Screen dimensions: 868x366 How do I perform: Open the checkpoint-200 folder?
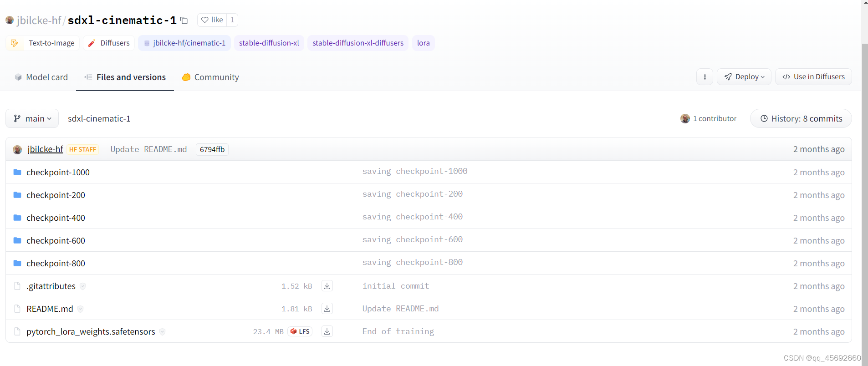click(x=56, y=195)
